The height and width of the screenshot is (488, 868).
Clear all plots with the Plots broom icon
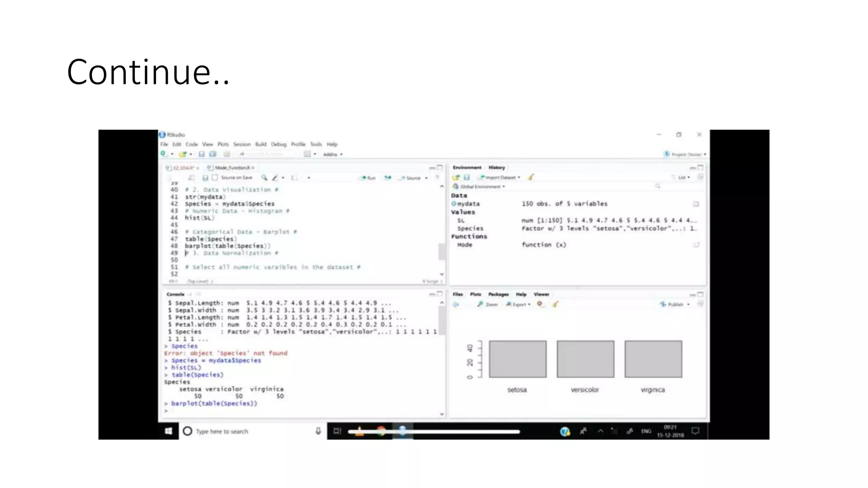[555, 304]
